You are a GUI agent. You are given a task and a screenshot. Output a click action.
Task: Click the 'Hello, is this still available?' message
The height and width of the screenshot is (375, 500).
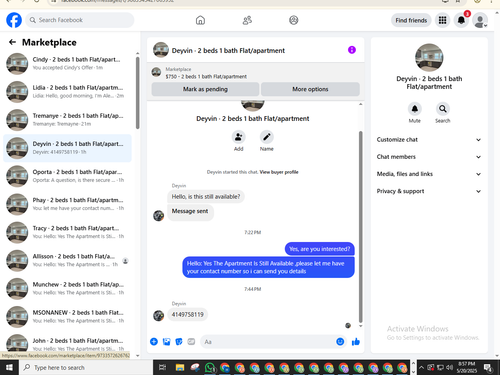pyautogui.click(x=206, y=197)
